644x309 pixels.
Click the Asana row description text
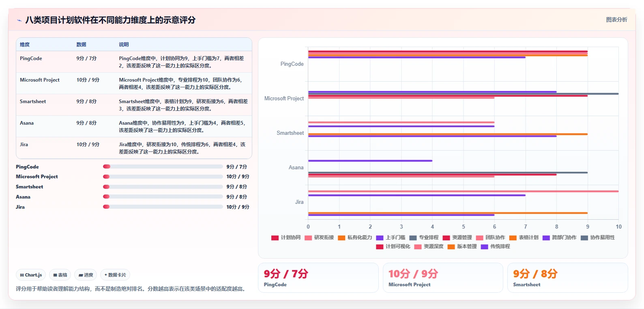[x=182, y=126]
